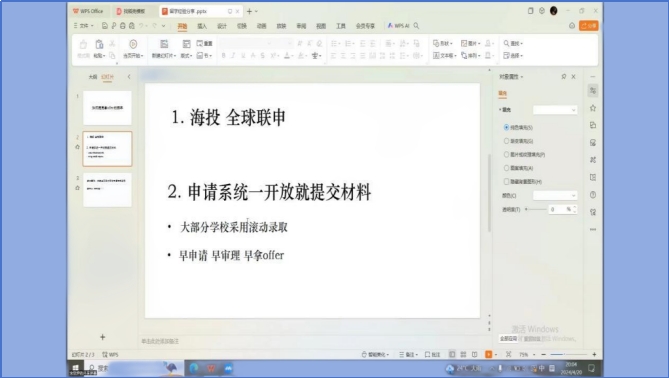
Task: Switch to the Insert (插入) ribbon tab
Action: click(x=202, y=26)
